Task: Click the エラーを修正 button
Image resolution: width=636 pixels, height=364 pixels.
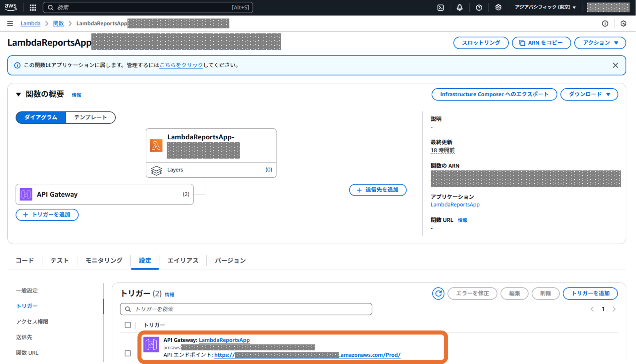Action: tap(472, 294)
